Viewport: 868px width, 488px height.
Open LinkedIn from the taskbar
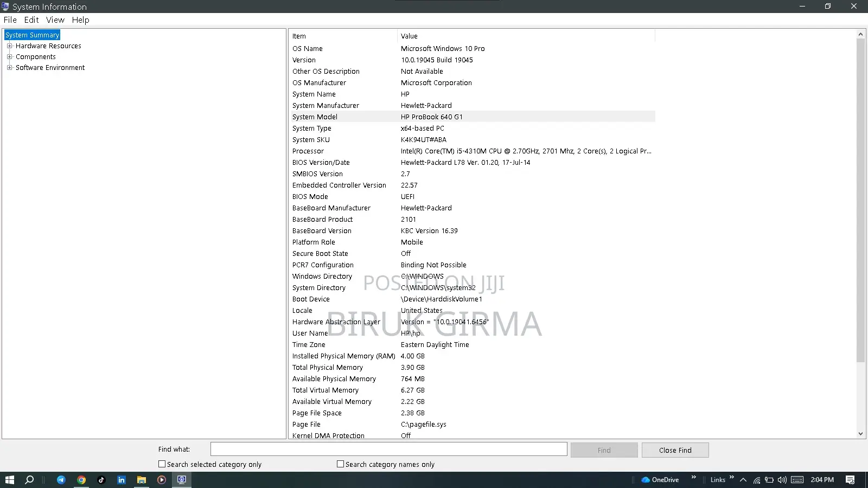pyautogui.click(x=121, y=480)
